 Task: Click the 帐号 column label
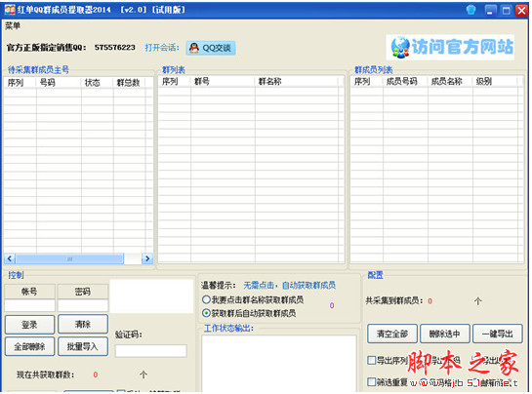[29, 292]
